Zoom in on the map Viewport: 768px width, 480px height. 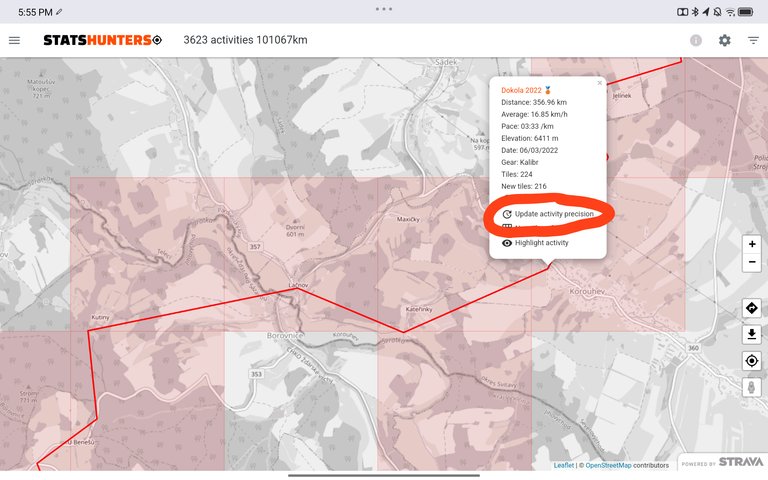(752, 245)
